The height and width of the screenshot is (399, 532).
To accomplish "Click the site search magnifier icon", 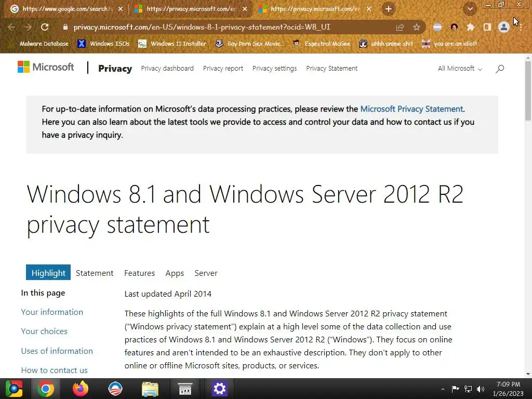I will pos(500,69).
